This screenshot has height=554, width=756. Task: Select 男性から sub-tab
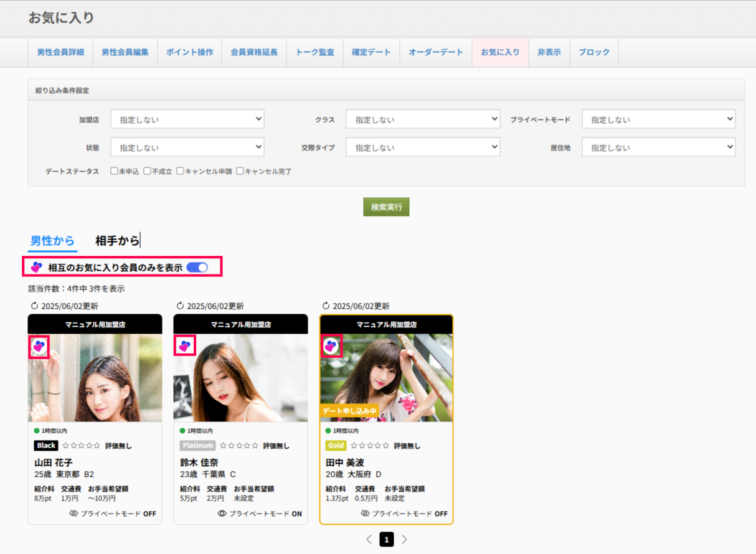[x=52, y=240]
